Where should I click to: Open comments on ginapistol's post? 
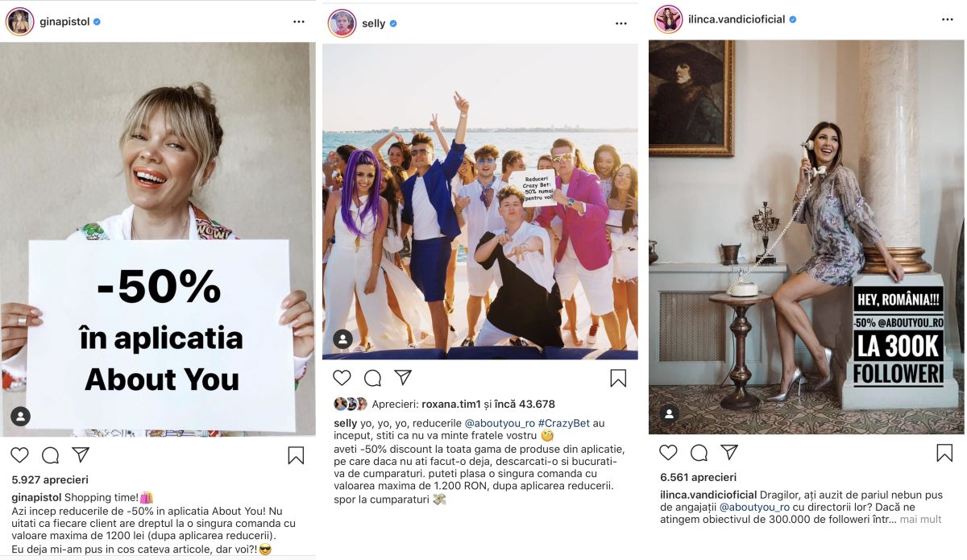[x=50, y=455]
